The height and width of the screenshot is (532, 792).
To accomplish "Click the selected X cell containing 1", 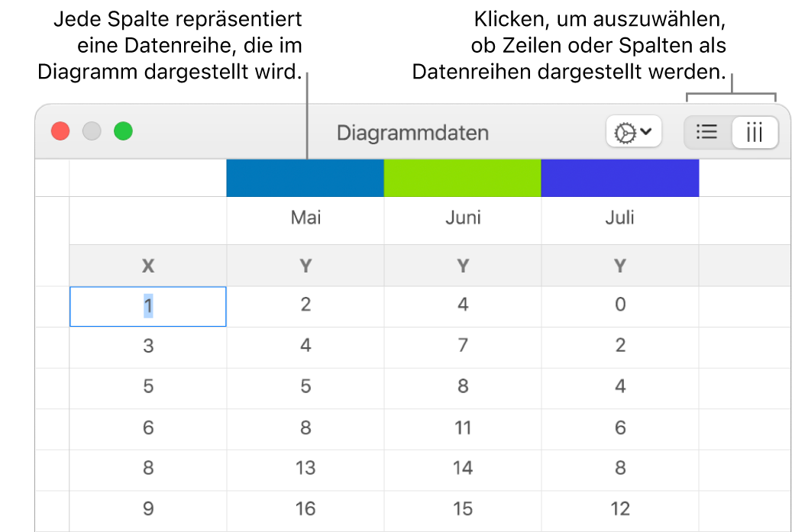I will [x=148, y=306].
